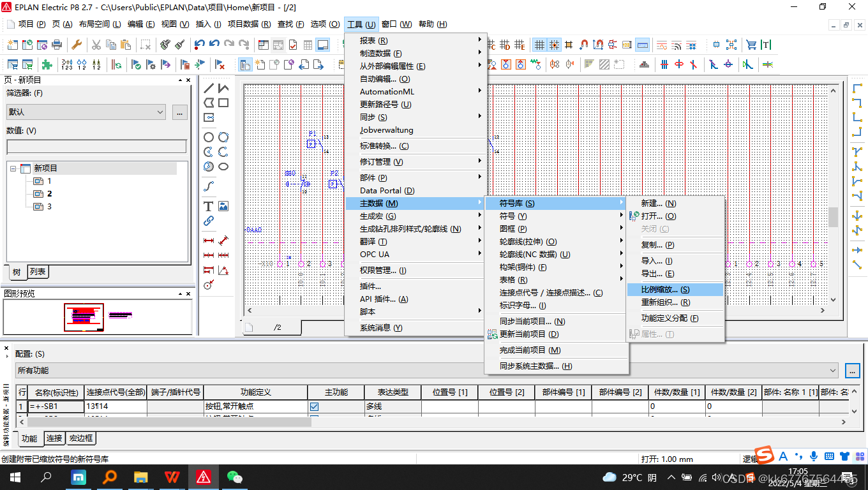Click the delete-flag red X icon
Image resolution: width=868 pixels, height=490 pixels.
[220, 64]
